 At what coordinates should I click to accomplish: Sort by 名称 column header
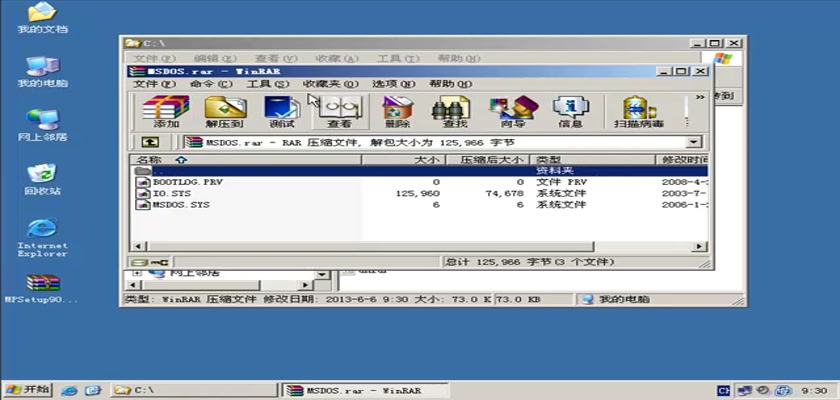[x=245, y=160]
